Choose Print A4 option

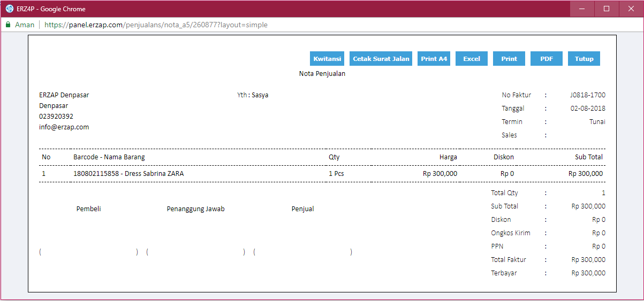point(434,59)
